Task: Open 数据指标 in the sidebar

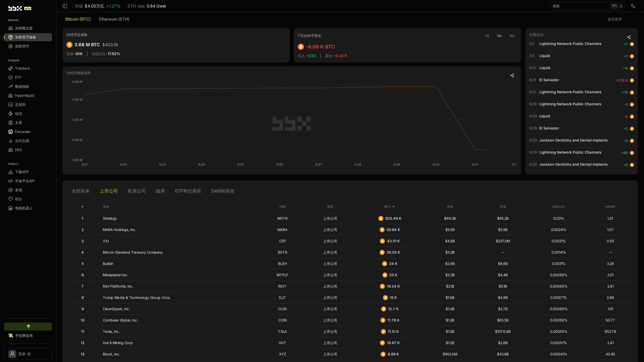Action: pos(28,86)
